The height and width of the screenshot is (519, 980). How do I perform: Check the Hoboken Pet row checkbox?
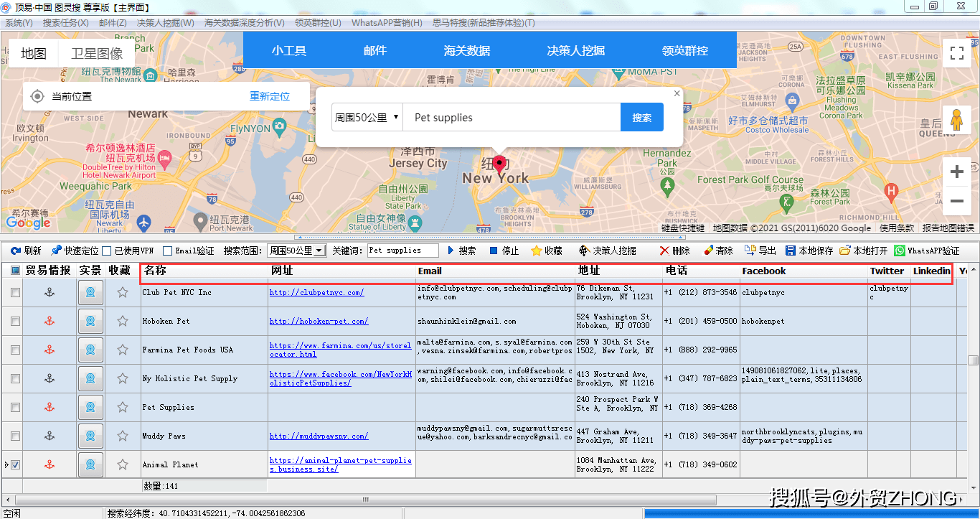coord(15,321)
